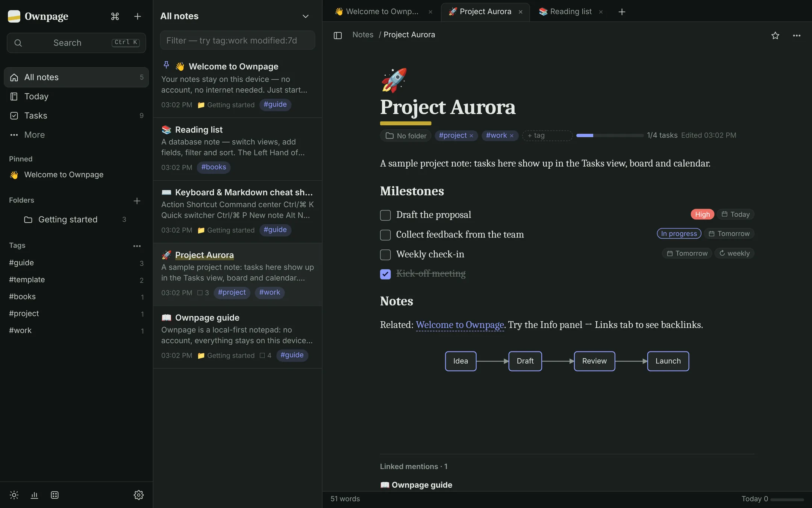
Task: Click the Search box
Action: (x=76, y=43)
